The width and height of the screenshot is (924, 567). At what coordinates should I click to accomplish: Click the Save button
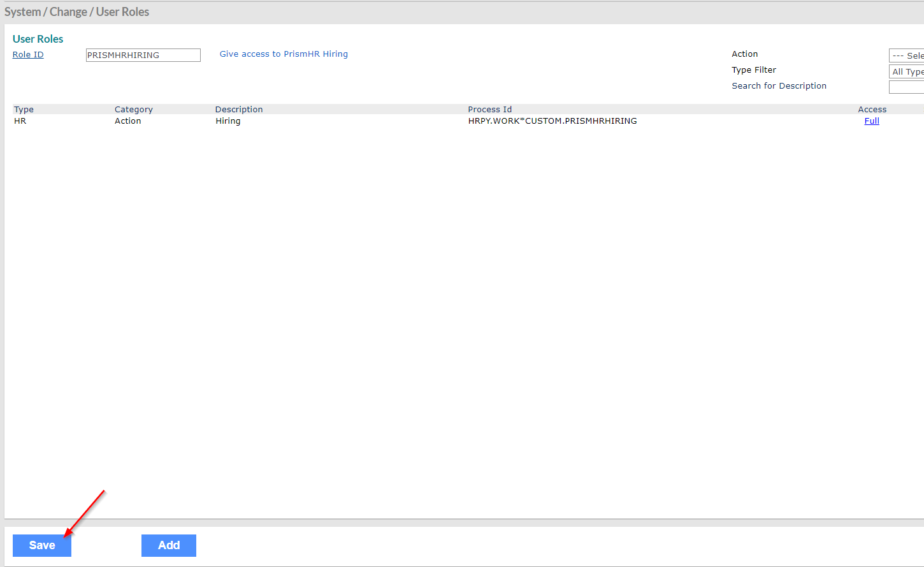tap(42, 545)
